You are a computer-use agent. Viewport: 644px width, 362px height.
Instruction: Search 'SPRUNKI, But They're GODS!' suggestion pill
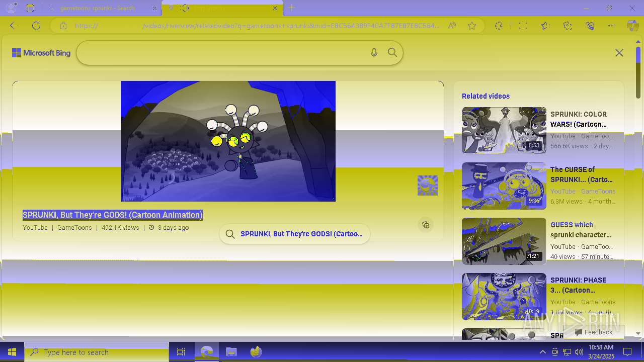[295, 234]
